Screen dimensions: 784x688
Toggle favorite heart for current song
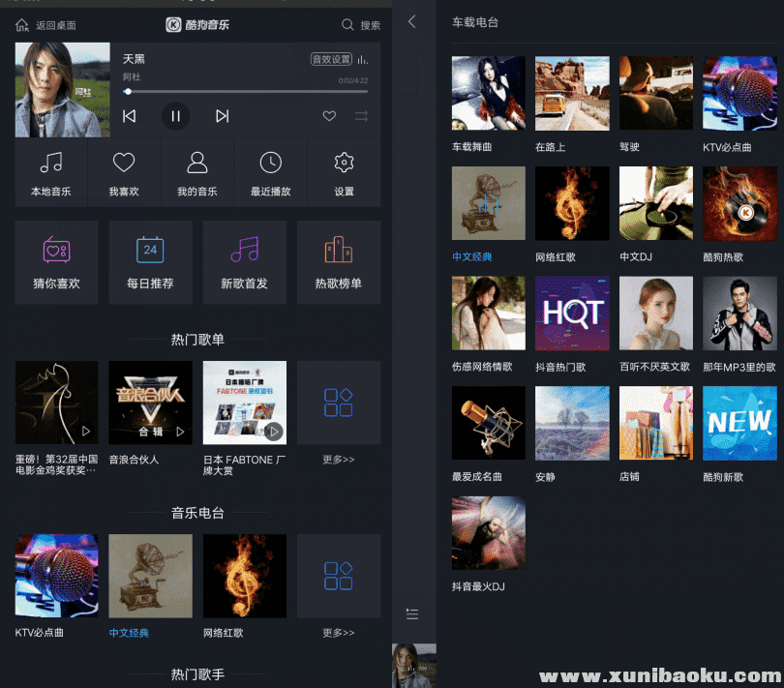tap(329, 116)
